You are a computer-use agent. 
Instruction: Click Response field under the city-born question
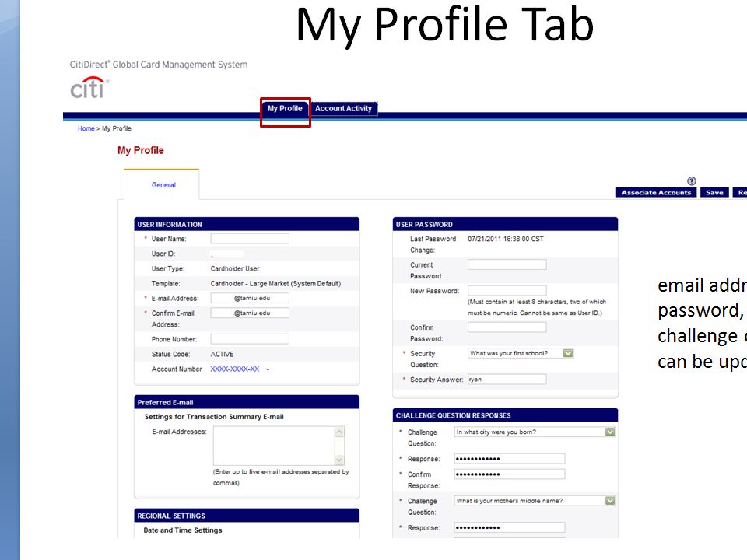click(x=510, y=459)
